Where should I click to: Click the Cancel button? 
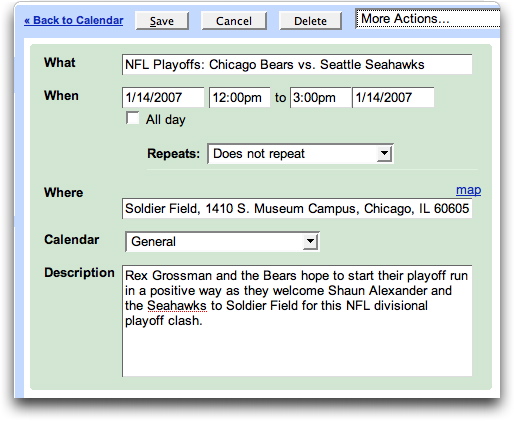234,21
